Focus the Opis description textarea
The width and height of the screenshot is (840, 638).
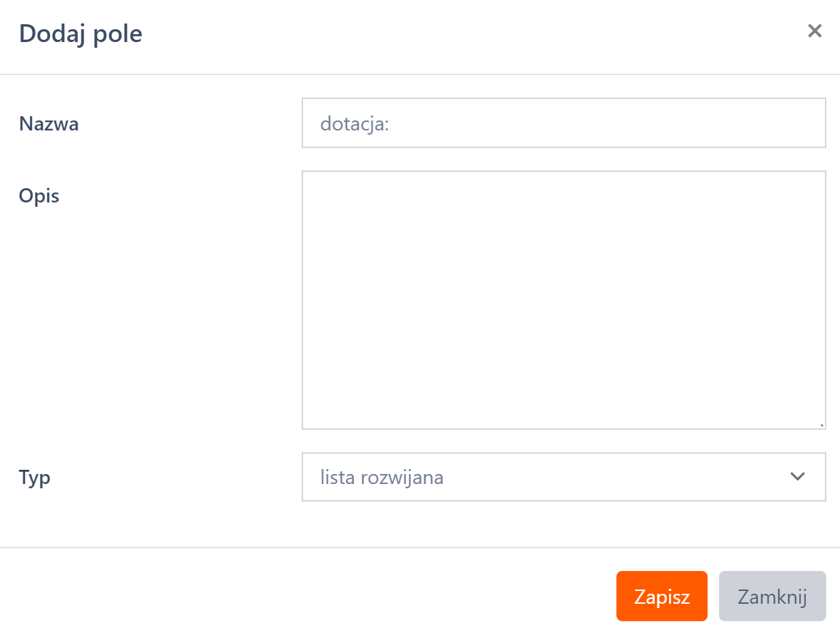tap(563, 299)
